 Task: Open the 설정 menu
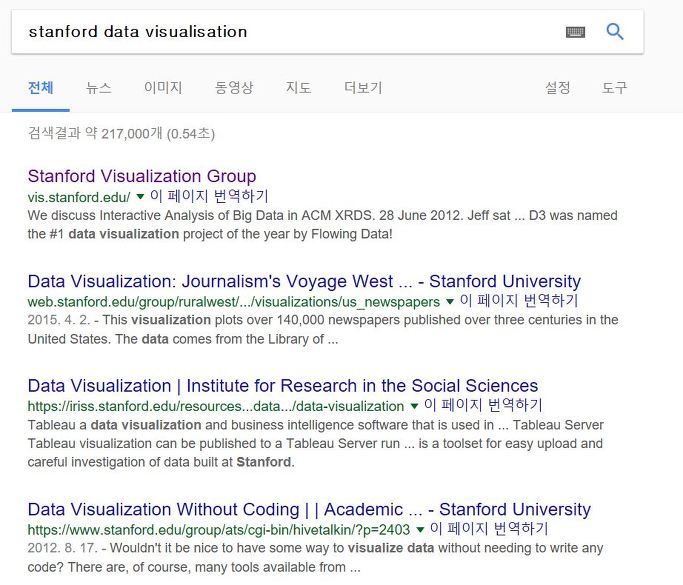558,88
